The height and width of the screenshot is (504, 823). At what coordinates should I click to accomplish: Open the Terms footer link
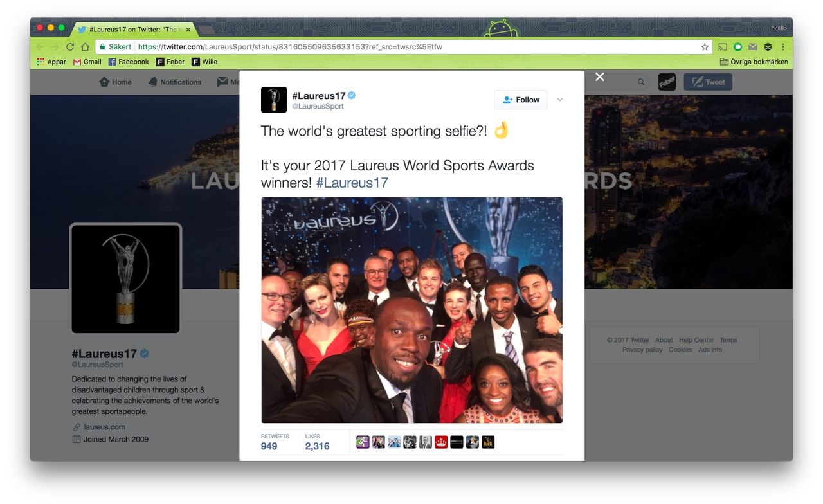point(728,340)
